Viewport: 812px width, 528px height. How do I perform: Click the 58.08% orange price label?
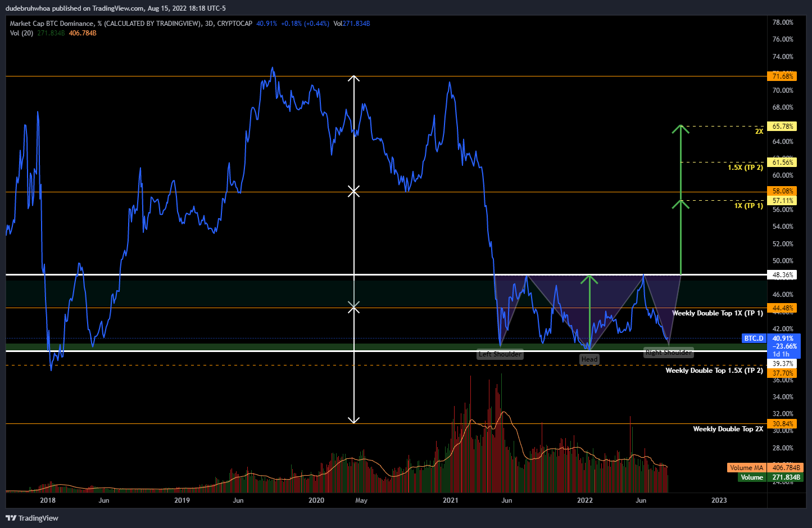point(783,191)
